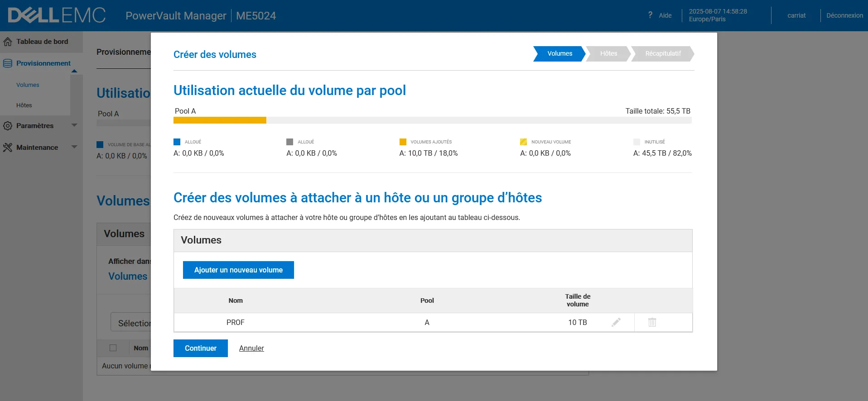Expand the Paramètres menu arrow
Image resolution: width=868 pixels, height=401 pixels.
[x=74, y=125]
